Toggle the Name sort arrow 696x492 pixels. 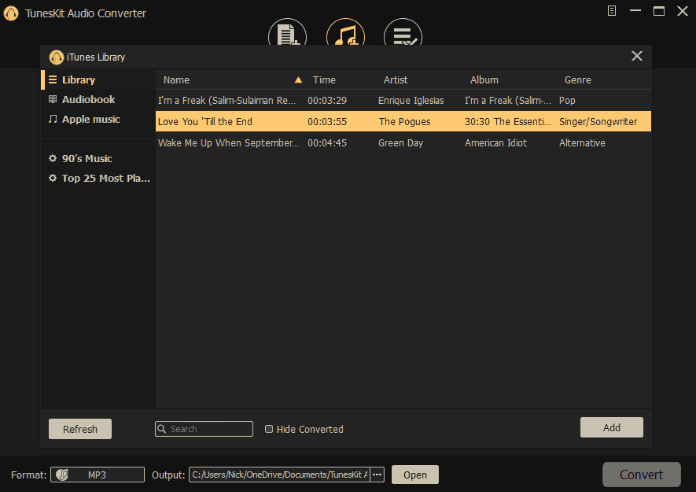pos(298,80)
